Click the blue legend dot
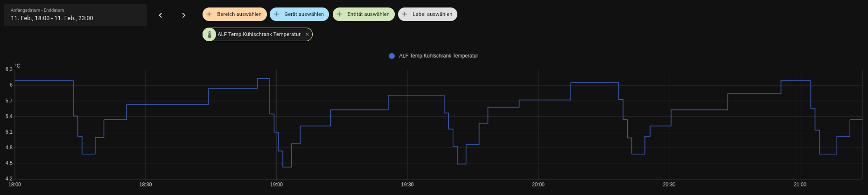The image size is (868, 195). tap(392, 56)
